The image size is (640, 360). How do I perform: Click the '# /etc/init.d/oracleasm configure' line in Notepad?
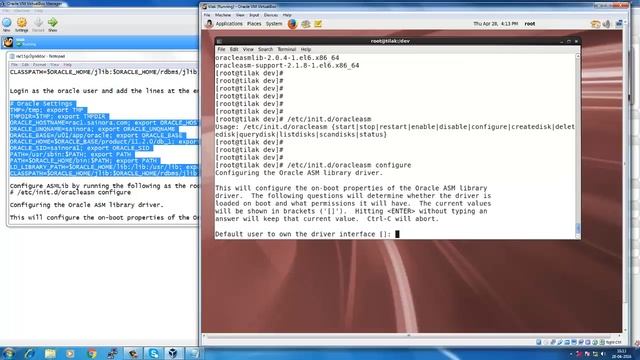70,192
